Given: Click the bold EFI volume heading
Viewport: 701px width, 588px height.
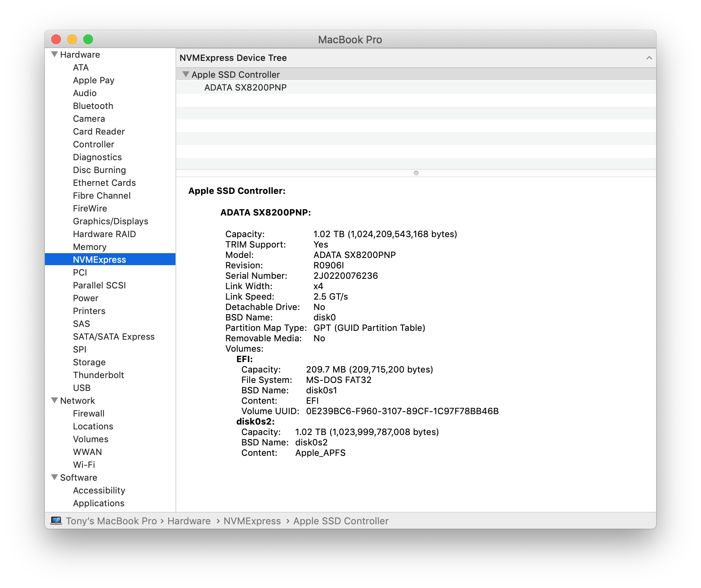Looking at the screenshot, I should (244, 359).
